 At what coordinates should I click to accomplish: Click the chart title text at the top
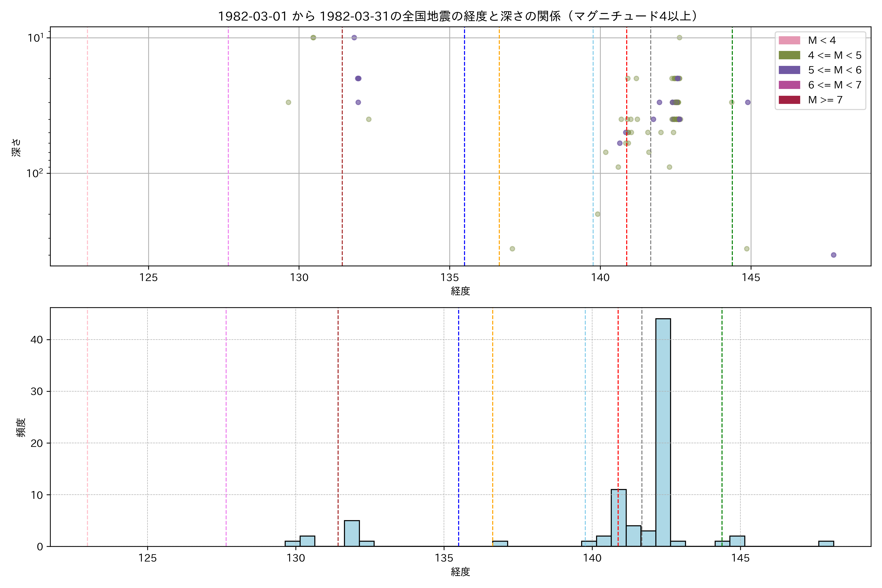[457, 16]
